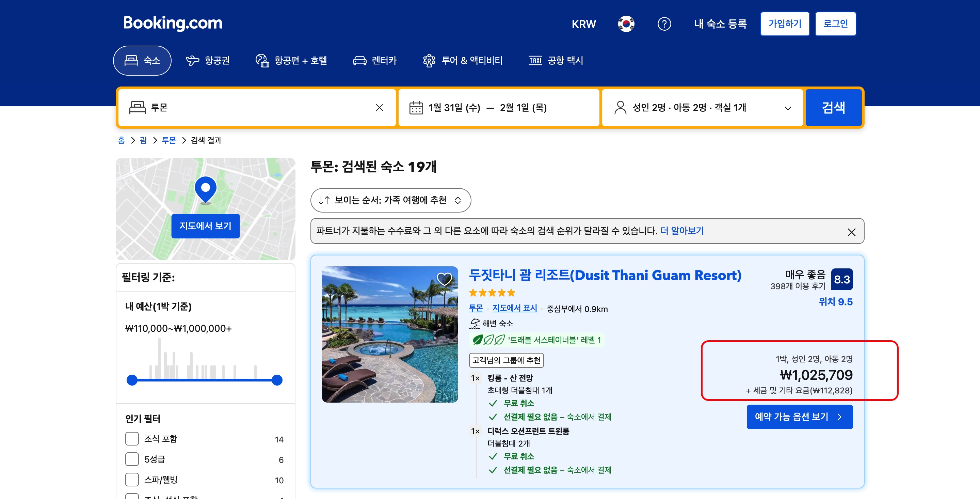The height and width of the screenshot is (499, 980).
Task: Tick the 스파/웰빙 filter checkbox
Action: 132,480
